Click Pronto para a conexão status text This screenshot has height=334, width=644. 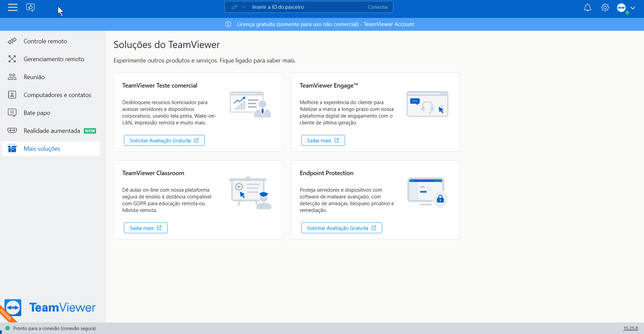pos(54,328)
